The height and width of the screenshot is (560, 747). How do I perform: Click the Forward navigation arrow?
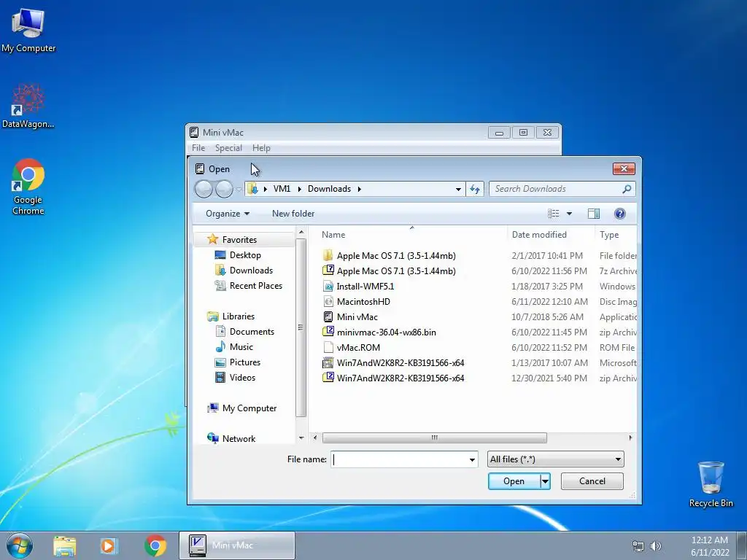(x=224, y=189)
